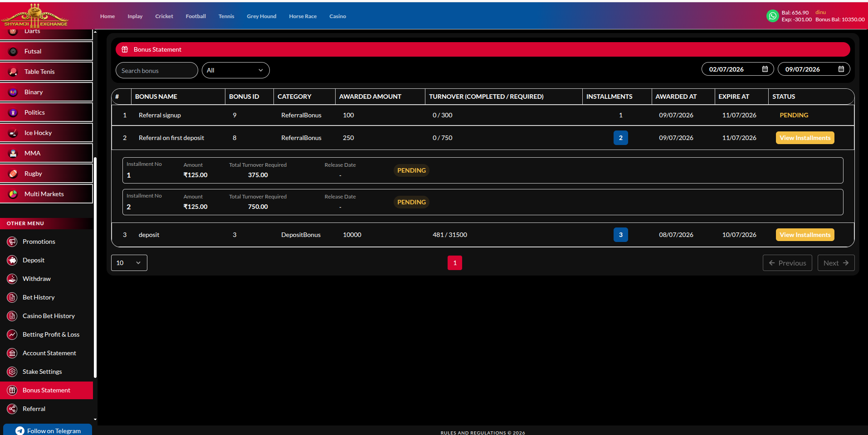Viewport: 868px width, 435px height.
Task: Click the Shyamji Exchange logo
Action: 35,16
